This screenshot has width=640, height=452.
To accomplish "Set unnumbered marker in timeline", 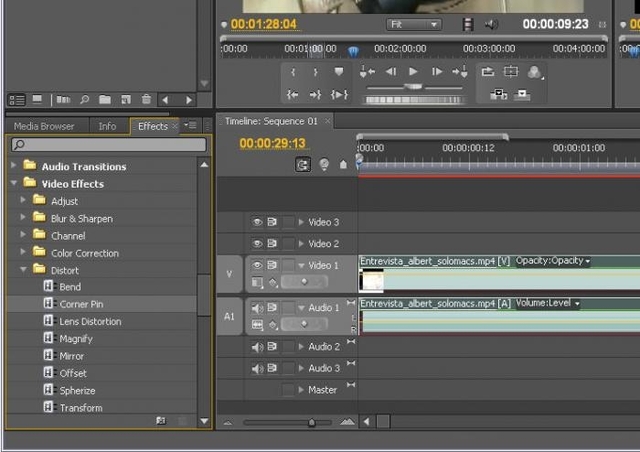I will [343, 165].
